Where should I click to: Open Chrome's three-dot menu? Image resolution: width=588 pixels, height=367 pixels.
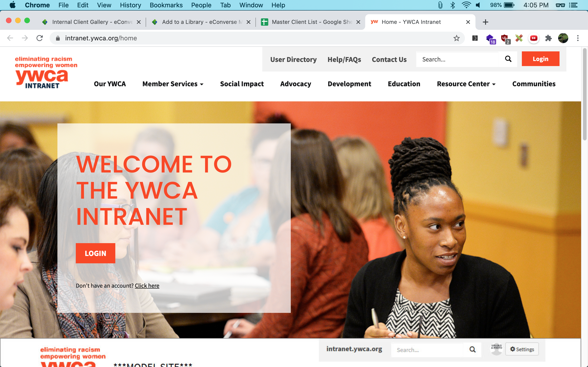[578, 38]
